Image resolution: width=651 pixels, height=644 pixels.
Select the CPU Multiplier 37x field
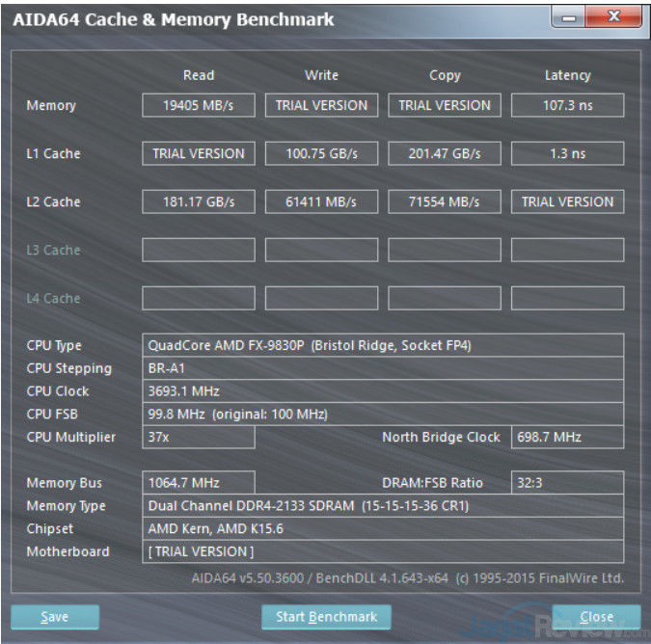pos(199,438)
